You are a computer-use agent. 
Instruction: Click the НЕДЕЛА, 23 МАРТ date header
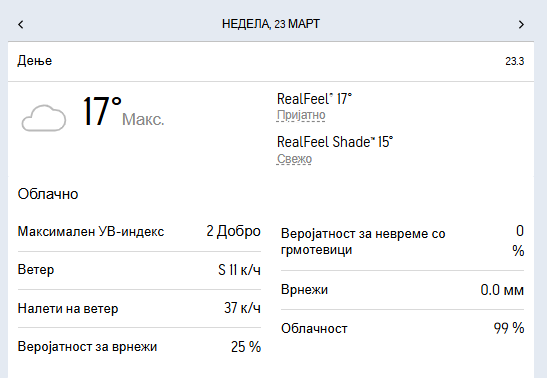pos(271,24)
